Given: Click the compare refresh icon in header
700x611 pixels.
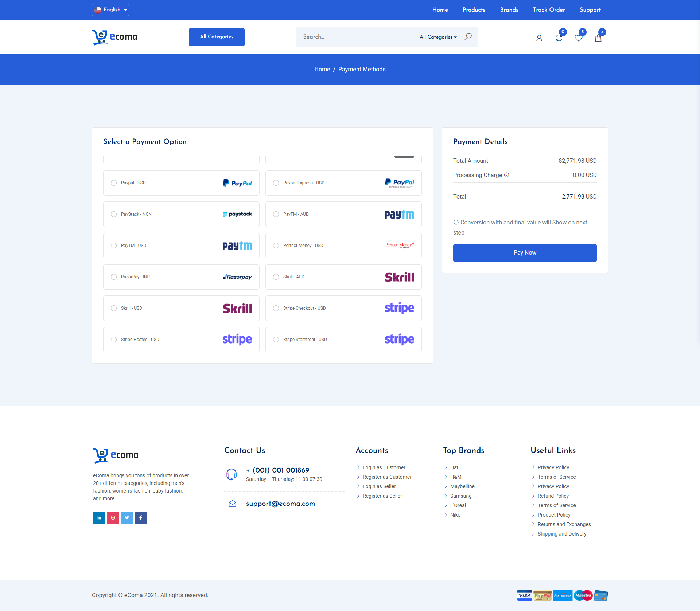Looking at the screenshot, I should [559, 38].
